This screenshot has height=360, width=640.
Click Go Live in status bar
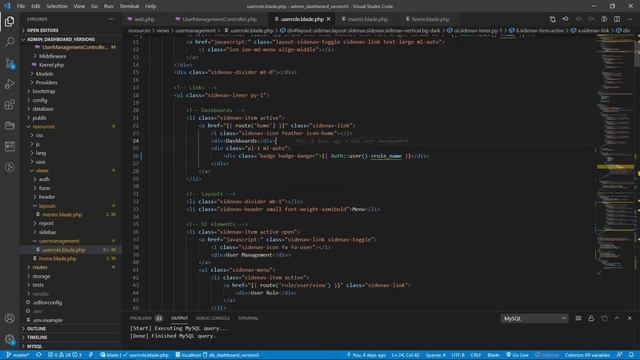coord(517,355)
